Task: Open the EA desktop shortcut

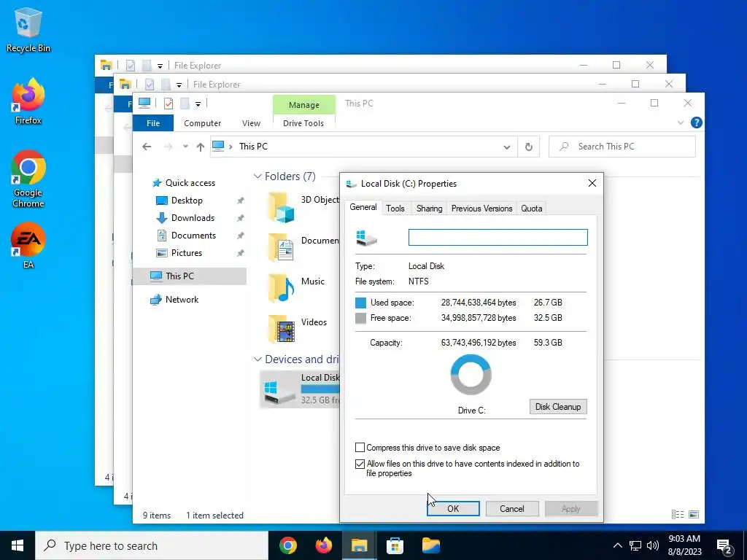Action: 28,246
